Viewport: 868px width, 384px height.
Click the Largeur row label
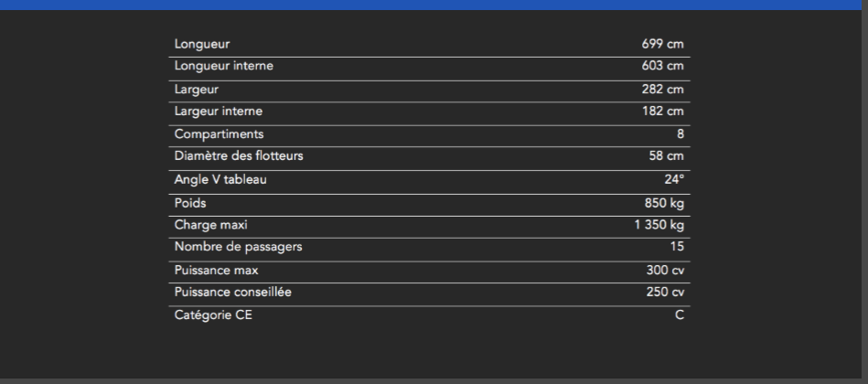(x=196, y=89)
